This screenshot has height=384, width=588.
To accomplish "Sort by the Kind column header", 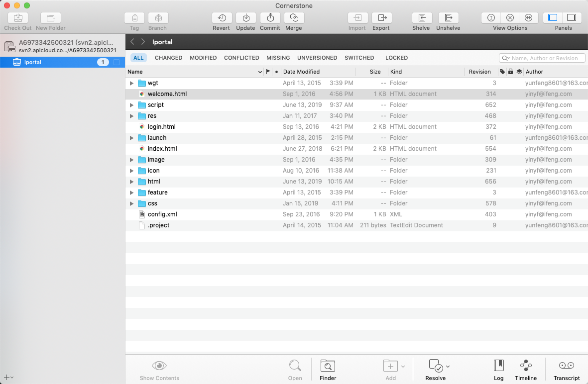I will pos(426,72).
